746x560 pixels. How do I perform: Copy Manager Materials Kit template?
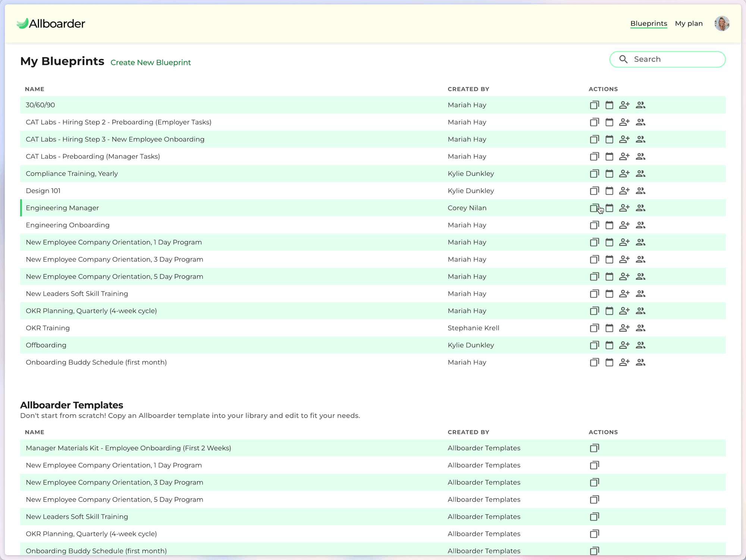click(x=594, y=448)
